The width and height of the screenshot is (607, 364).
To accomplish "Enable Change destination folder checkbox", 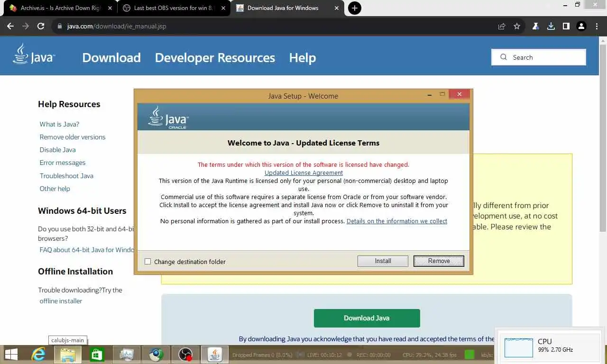I will coord(148,262).
